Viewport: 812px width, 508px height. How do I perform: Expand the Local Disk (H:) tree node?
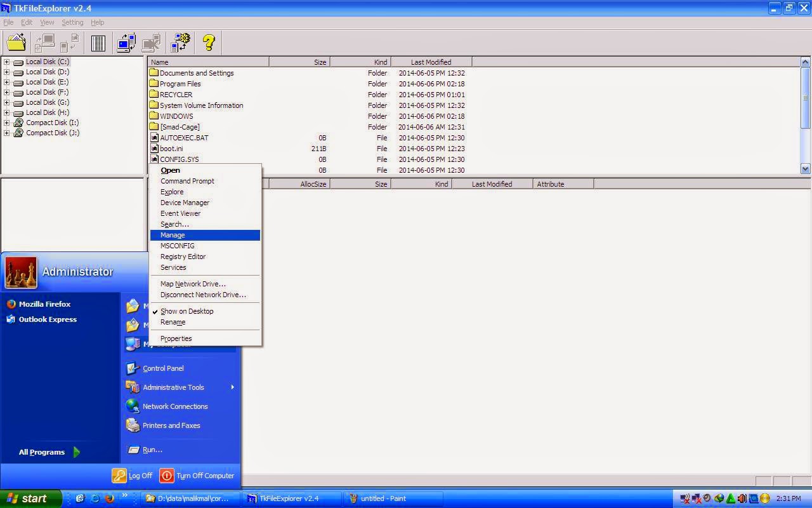pyautogui.click(x=6, y=112)
